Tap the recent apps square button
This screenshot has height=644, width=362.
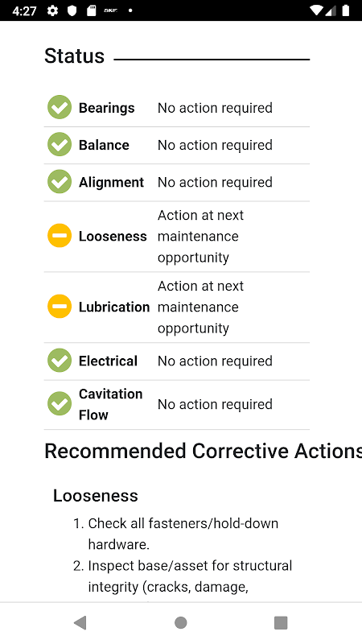coord(281,622)
